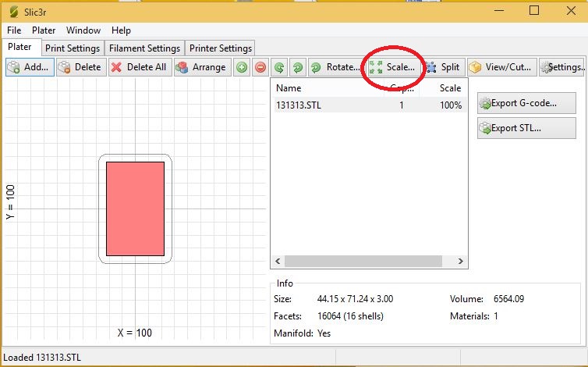Arrange objects on the plate
588x367 pixels.
201,67
